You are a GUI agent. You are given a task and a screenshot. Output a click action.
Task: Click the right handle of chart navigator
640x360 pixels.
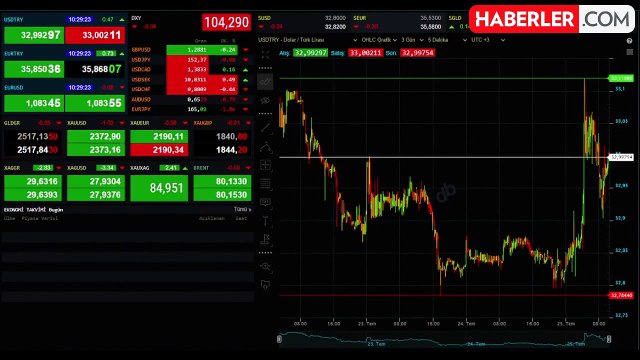pyautogui.click(x=609, y=339)
